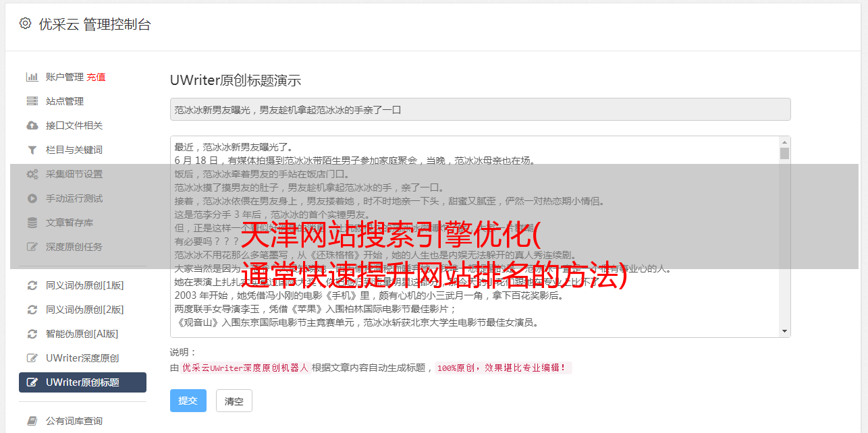Click the 优采云UWriter深度原创机器人 highlighted text
This screenshot has width=868, height=433.
[x=245, y=368]
